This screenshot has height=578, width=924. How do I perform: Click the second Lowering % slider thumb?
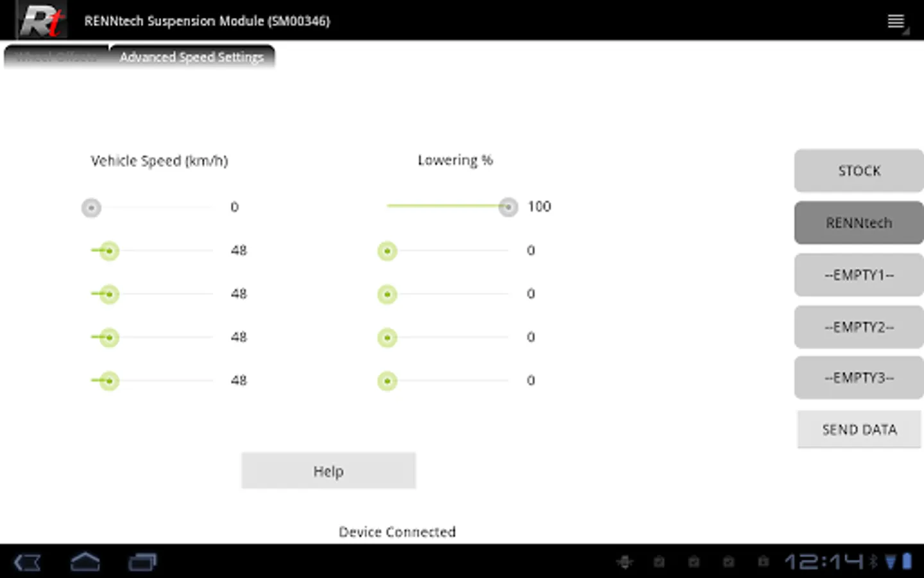click(x=387, y=250)
